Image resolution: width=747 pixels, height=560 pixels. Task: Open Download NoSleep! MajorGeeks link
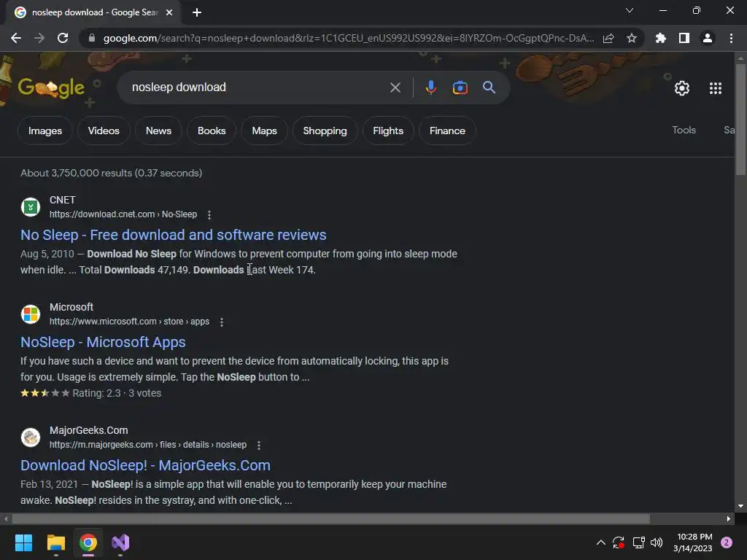coord(145,465)
